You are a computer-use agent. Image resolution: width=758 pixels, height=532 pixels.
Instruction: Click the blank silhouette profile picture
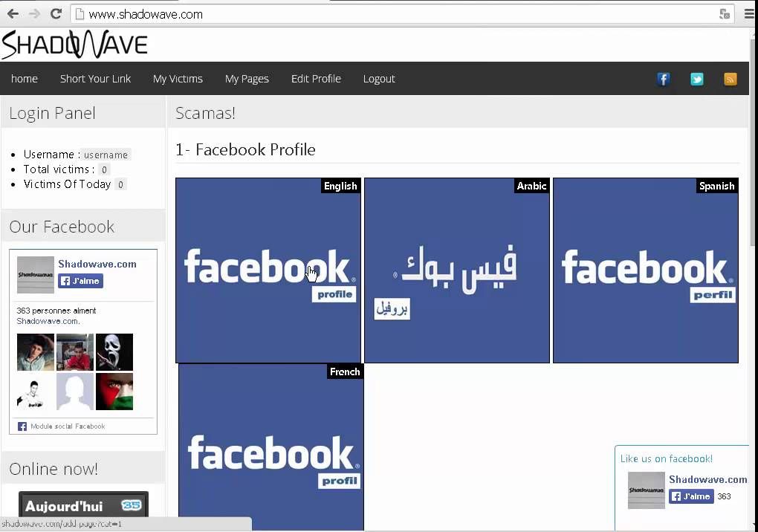[x=75, y=392]
